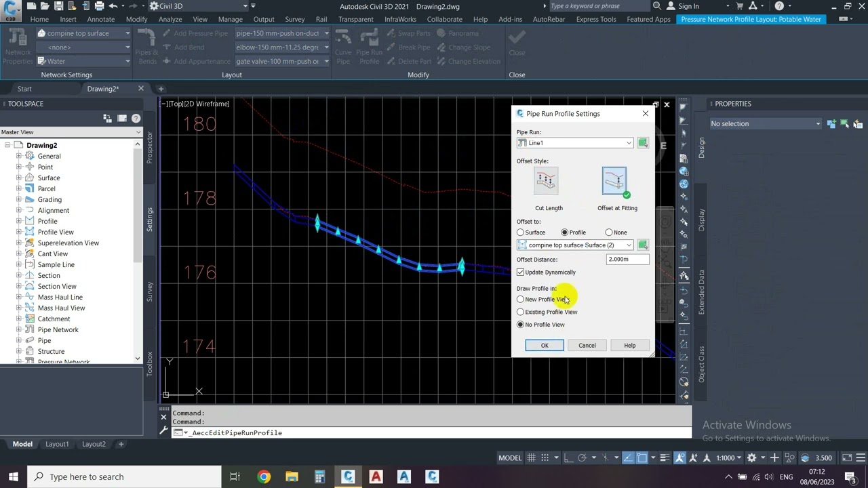Toggle drawing grid display in status bar
The width and height of the screenshot is (868, 488).
532,458
